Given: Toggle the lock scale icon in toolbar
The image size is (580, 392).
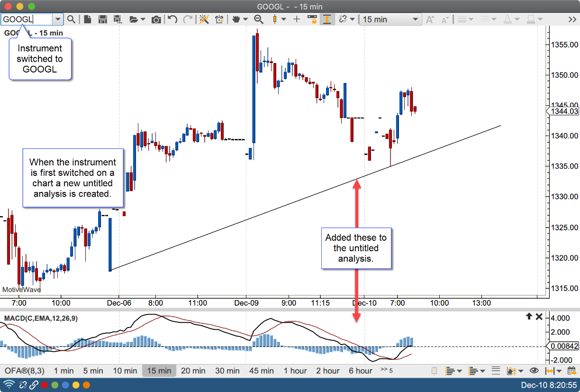Looking at the screenshot, I should click(312, 19).
